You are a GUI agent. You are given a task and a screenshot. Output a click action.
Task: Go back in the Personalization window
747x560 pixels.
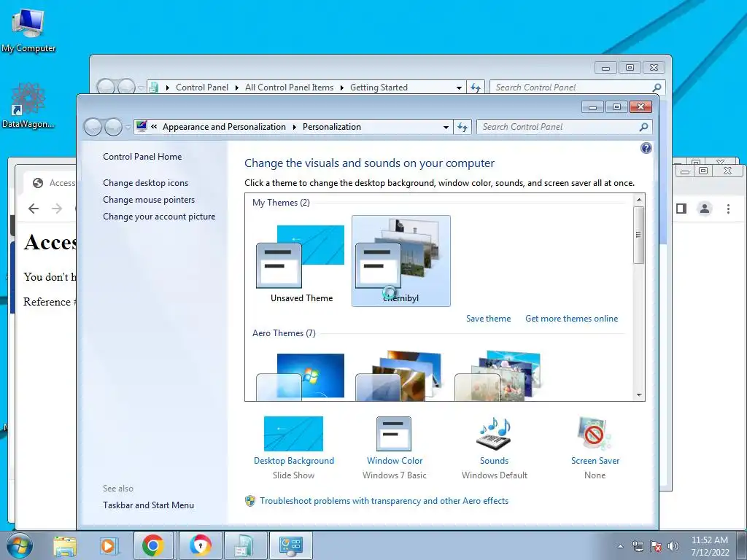(93, 127)
